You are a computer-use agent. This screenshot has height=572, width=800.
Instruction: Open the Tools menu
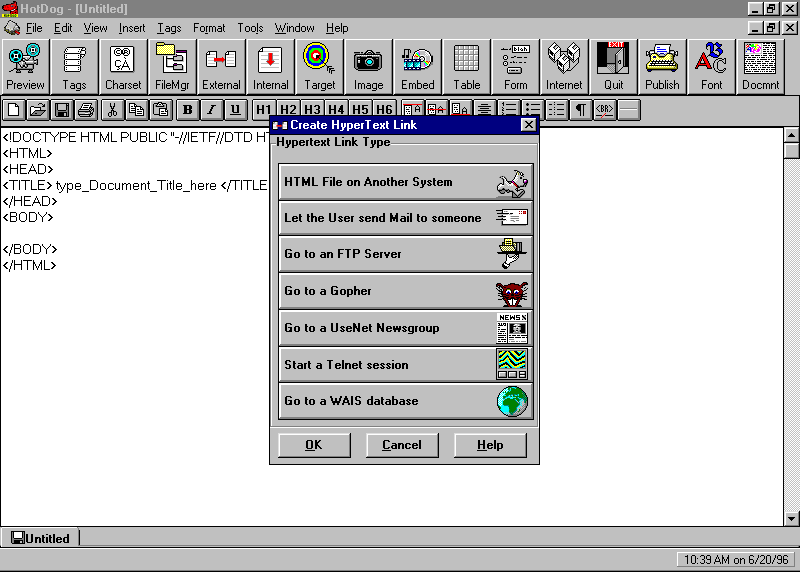[x=250, y=28]
